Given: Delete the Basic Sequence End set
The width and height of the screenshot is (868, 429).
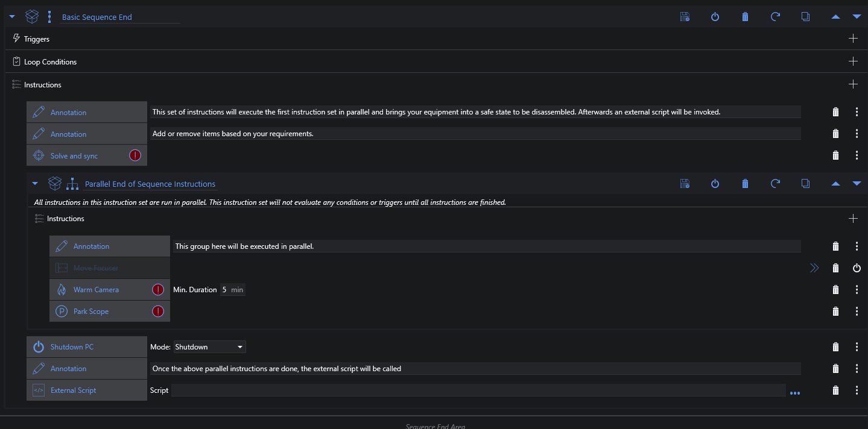Looking at the screenshot, I should coord(745,17).
